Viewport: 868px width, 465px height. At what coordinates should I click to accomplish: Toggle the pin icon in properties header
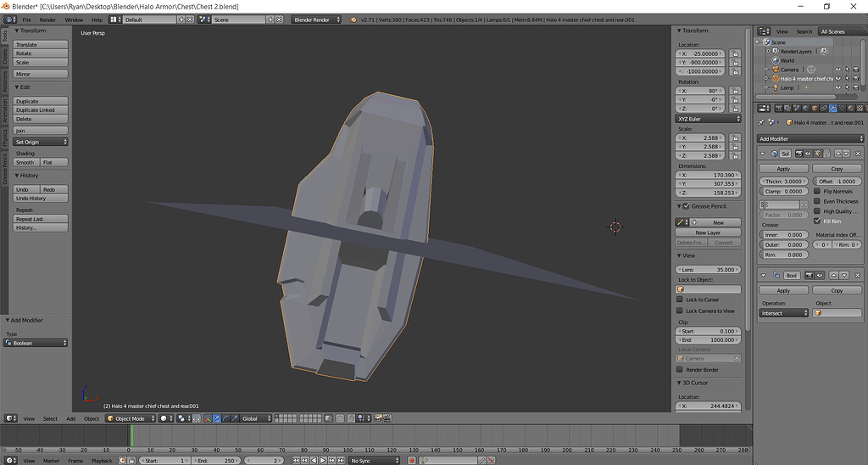tap(761, 122)
